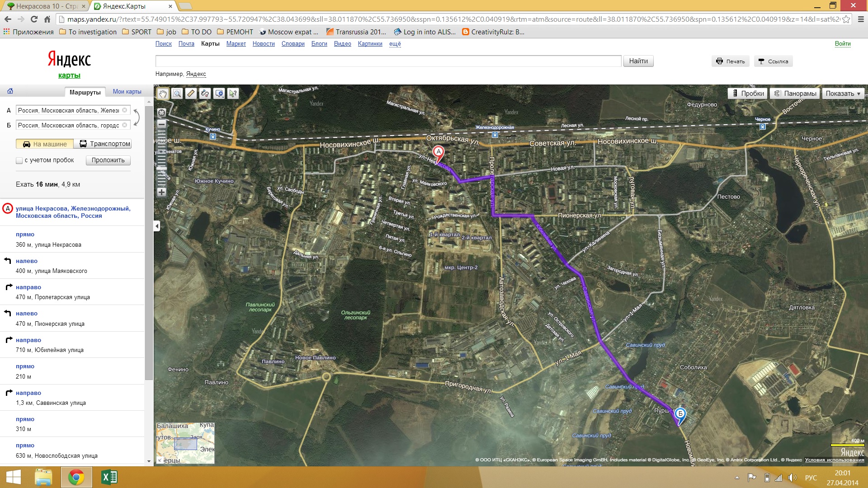The width and height of the screenshot is (868, 488).
Task: Click route step '470 м, Пролетарская улица'
Action: (x=72, y=292)
